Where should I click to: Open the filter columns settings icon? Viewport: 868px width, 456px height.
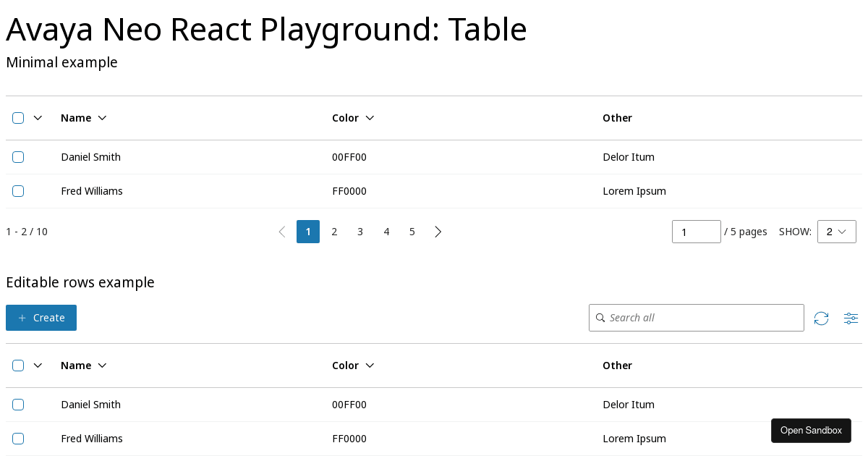(851, 318)
